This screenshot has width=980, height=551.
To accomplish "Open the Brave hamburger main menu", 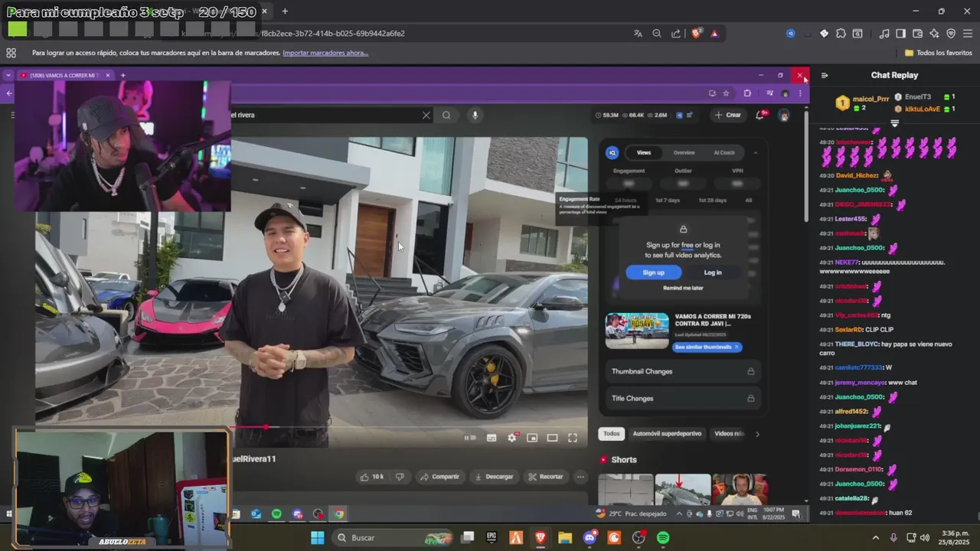I will [x=968, y=34].
